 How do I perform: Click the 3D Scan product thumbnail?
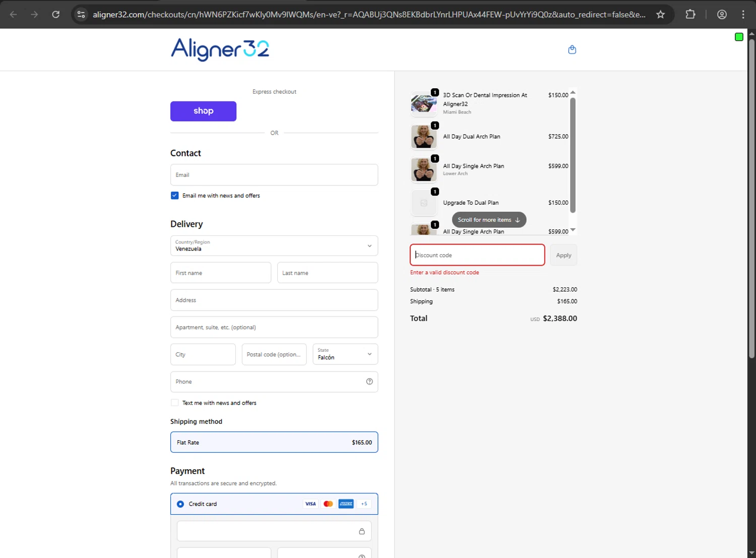coord(424,104)
